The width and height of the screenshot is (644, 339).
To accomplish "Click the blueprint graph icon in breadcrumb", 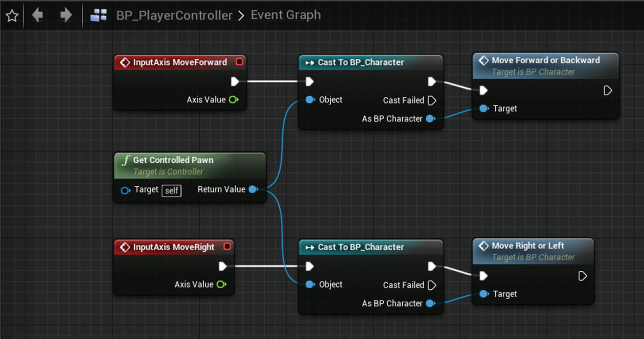I will (99, 15).
